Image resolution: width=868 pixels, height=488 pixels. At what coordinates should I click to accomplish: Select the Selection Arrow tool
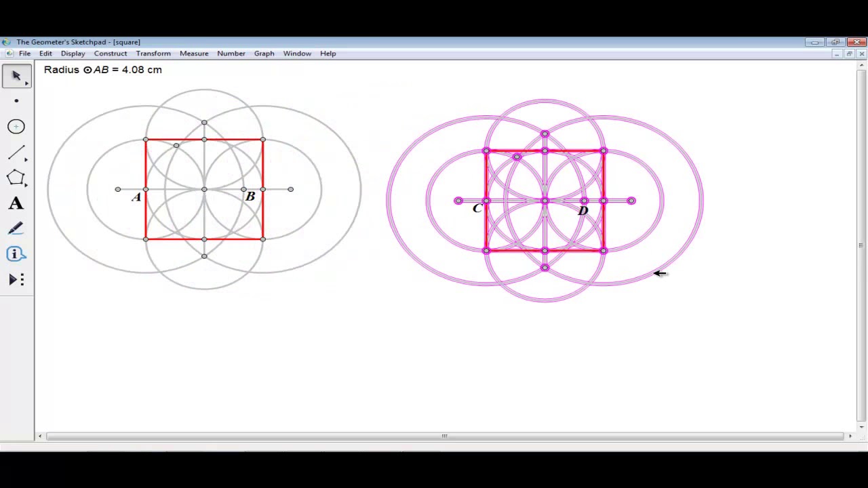coord(17,76)
